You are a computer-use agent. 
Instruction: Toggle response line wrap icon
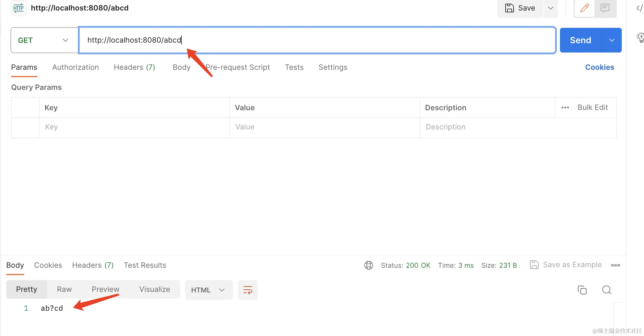248,290
